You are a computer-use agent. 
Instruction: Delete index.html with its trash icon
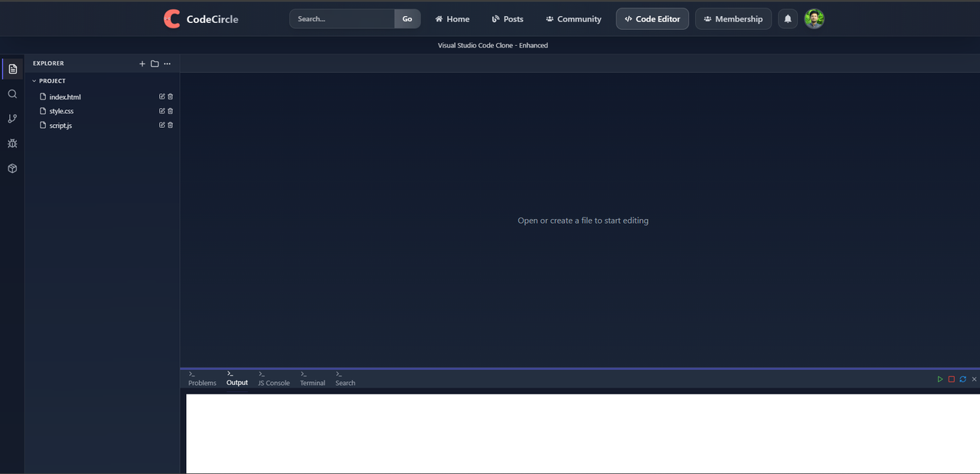tap(170, 96)
